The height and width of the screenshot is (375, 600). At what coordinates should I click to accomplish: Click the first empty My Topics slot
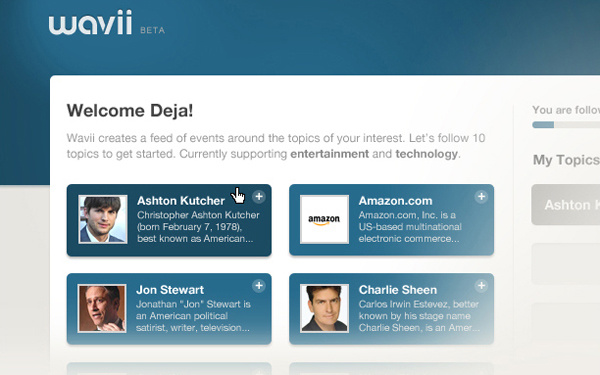[x=566, y=264]
